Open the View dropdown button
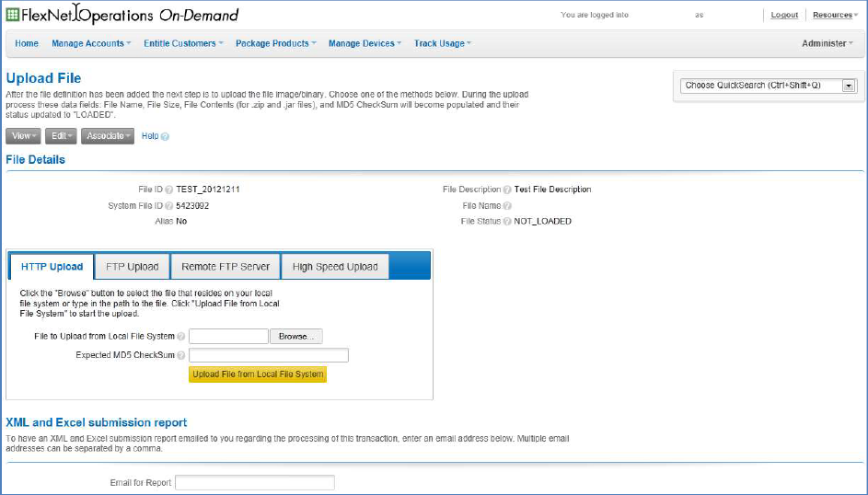868x495 pixels. [23, 136]
